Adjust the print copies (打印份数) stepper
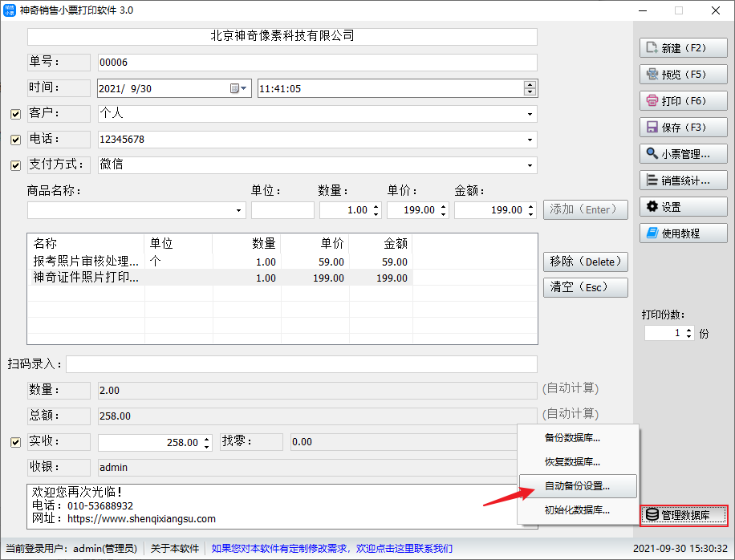The image size is (735, 560). [688, 333]
